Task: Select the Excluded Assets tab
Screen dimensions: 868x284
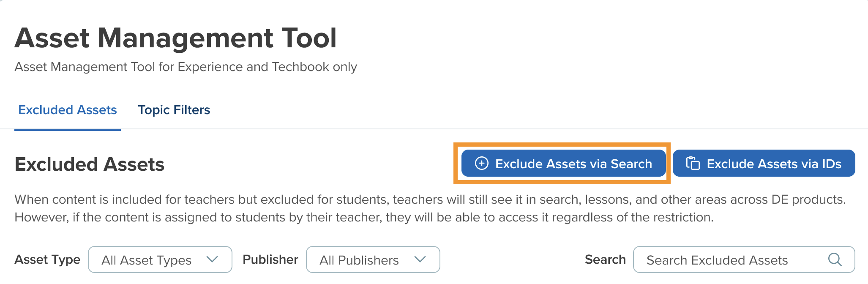Action: (68, 110)
